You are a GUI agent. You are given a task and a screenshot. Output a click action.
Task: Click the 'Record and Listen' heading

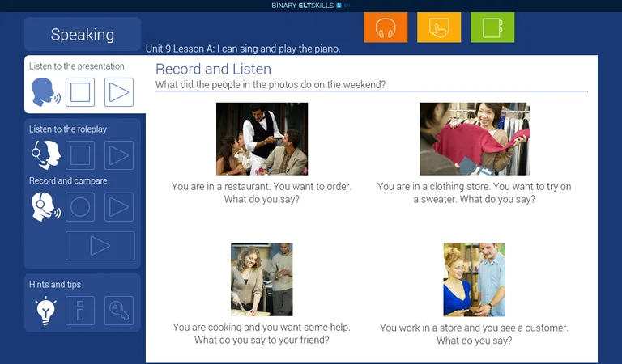point(214,69)
